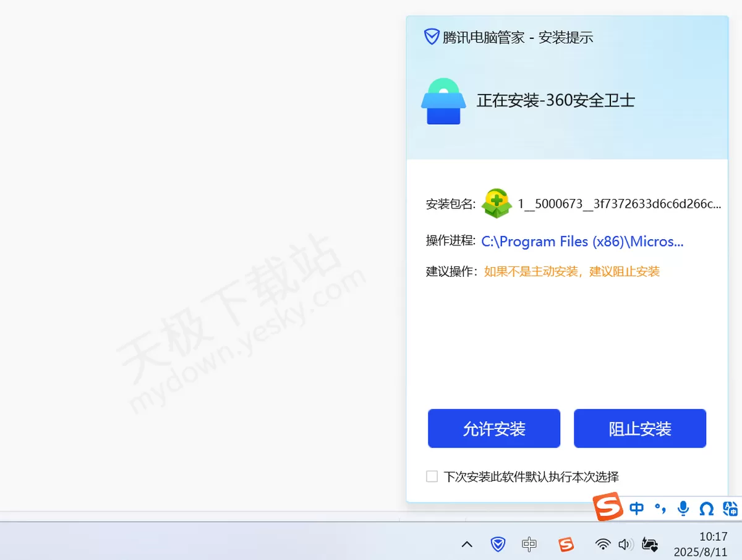Toggle the 中 Chinese mode on the Sogou toolbar
Screen dimensions: 742x560
click(x=636, y=508)
